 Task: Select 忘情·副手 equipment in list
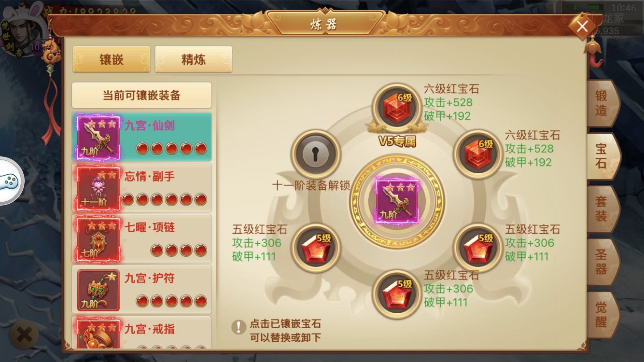click(142, 188)
